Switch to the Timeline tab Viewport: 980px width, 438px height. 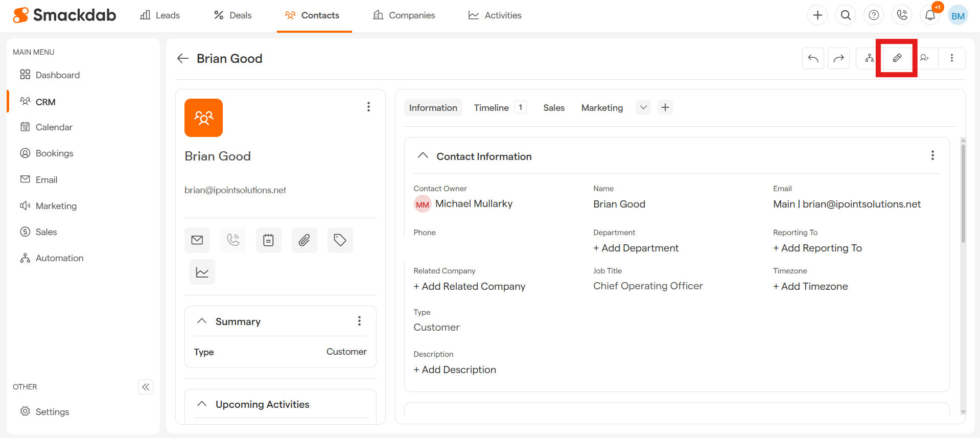click(x=491, y=108)
